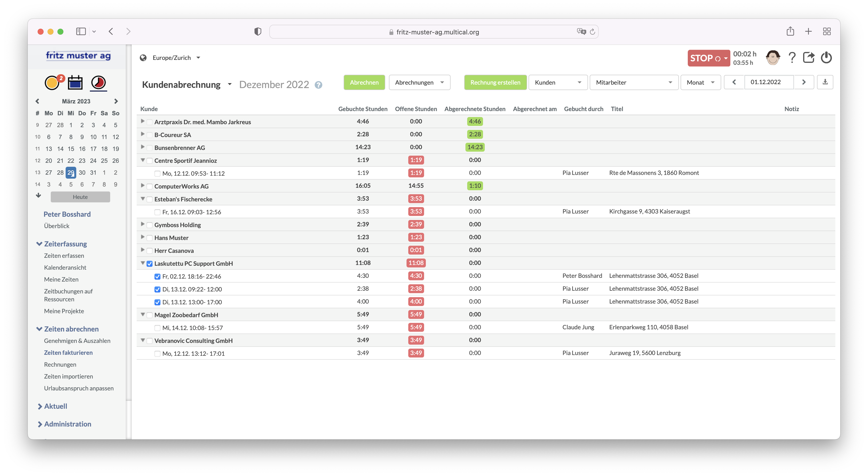Image resolution: width=868 pixels, height=476 pixels.
Task: Check the Arztpraxis Dr. med. Mambo Jarkreus checkbox
Action: (x=150, y=122)
